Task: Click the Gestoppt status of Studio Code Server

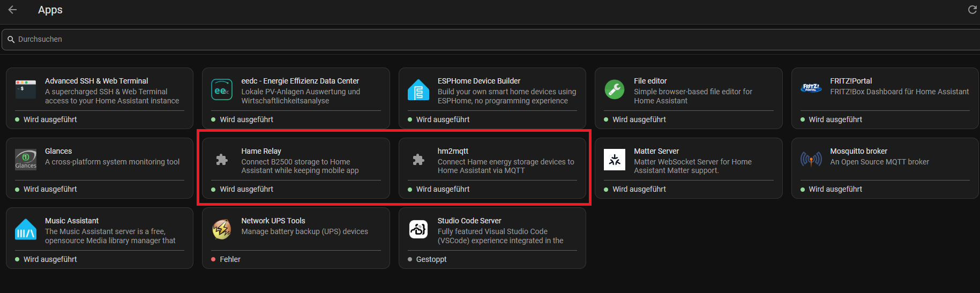Action: pyautogui.click(x=431, y=259)
